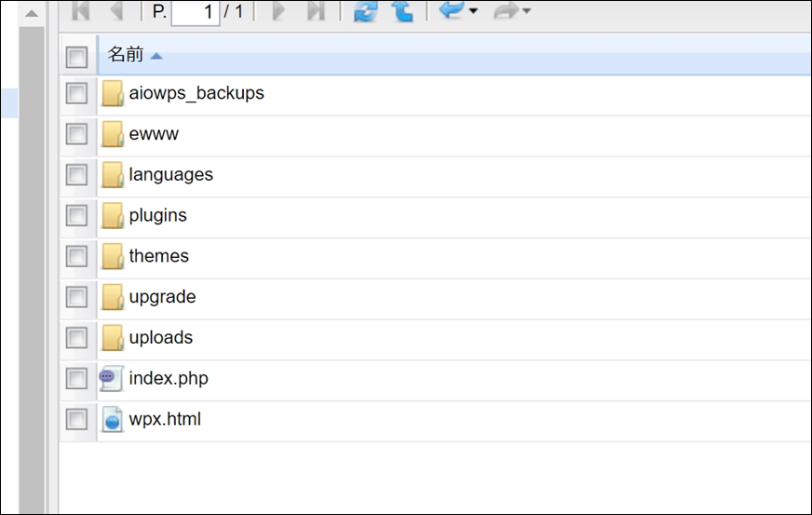Click the page number input field
The image size is (812, 515).
coord(196,11)
